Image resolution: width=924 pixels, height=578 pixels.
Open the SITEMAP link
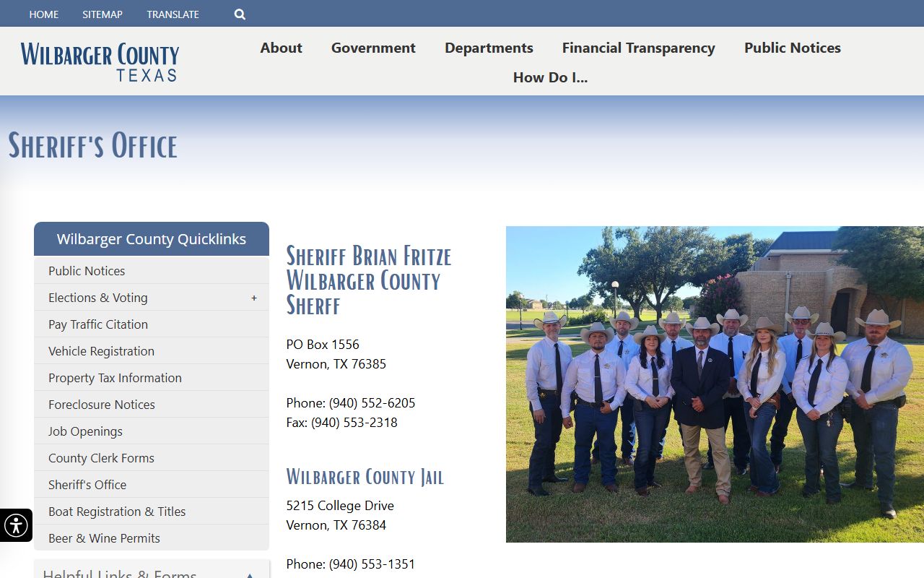click(103, 14)
